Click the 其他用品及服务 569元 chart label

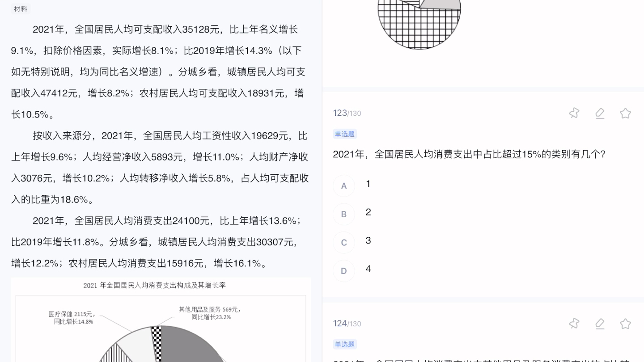tap(209, 313)
